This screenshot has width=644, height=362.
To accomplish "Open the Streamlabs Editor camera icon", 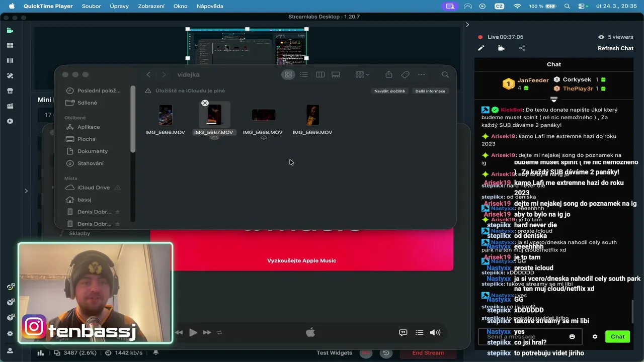I will pos(10,30).
